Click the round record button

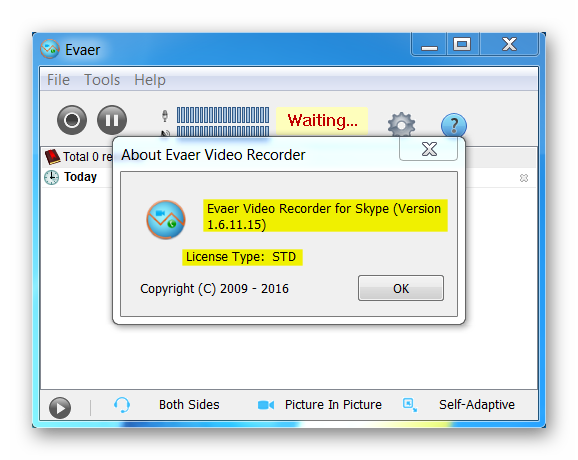(x=72, y=120)
